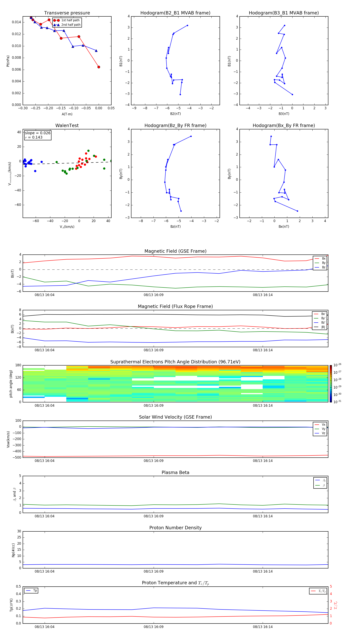Image resolution: width=351 pixels, height=644 pixels.
Task: Click the 'Proton Temperature and Te/Tp' title
Action: pos(175,583)
